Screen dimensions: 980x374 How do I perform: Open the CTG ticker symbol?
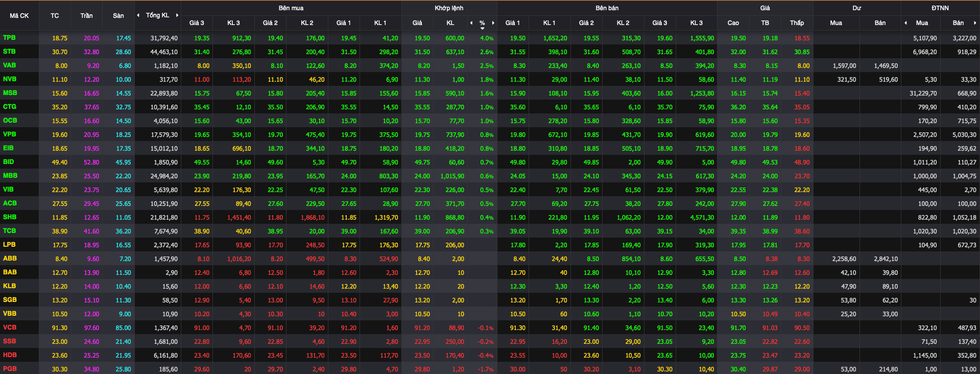coord(9,107)
